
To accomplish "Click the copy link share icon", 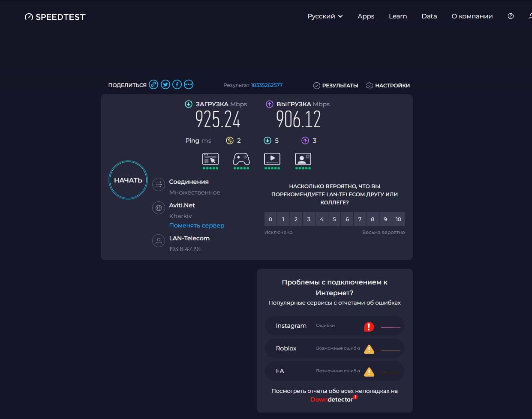I will [x=153, y=85].
